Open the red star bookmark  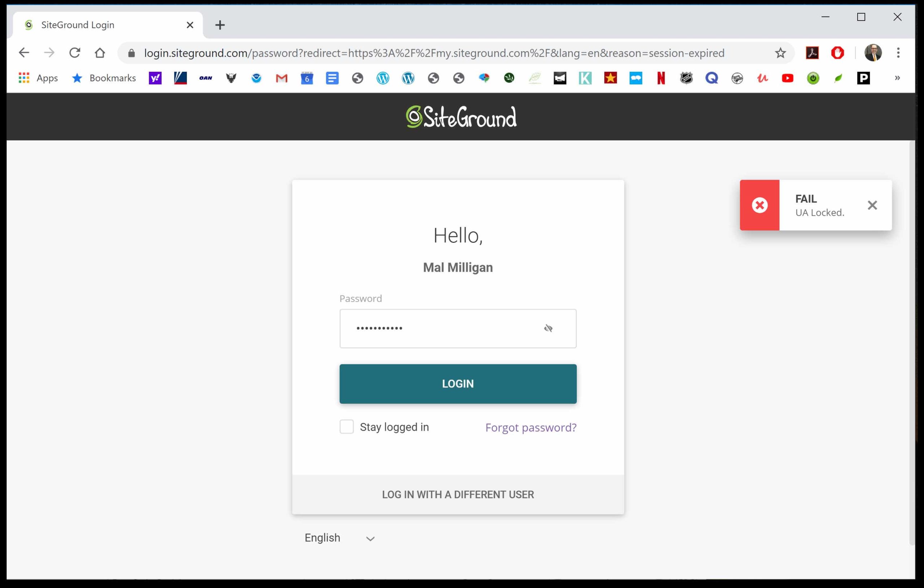pyautogui.click(x=610, y=78)
